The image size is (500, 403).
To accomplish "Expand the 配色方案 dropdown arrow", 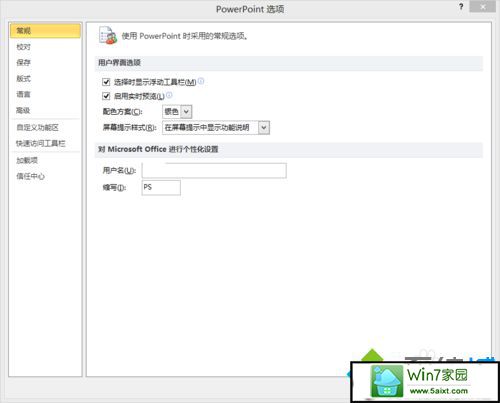I will [187, 112].
